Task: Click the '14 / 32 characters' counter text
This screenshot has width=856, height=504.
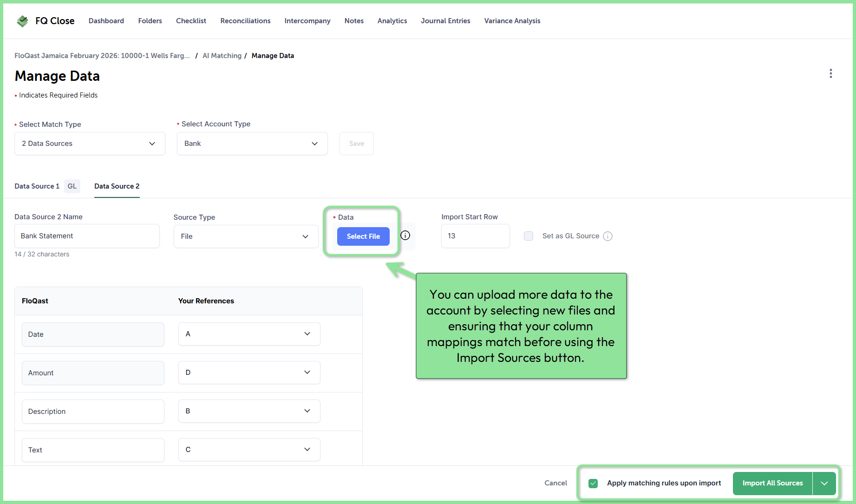Action: click(42, 254)
